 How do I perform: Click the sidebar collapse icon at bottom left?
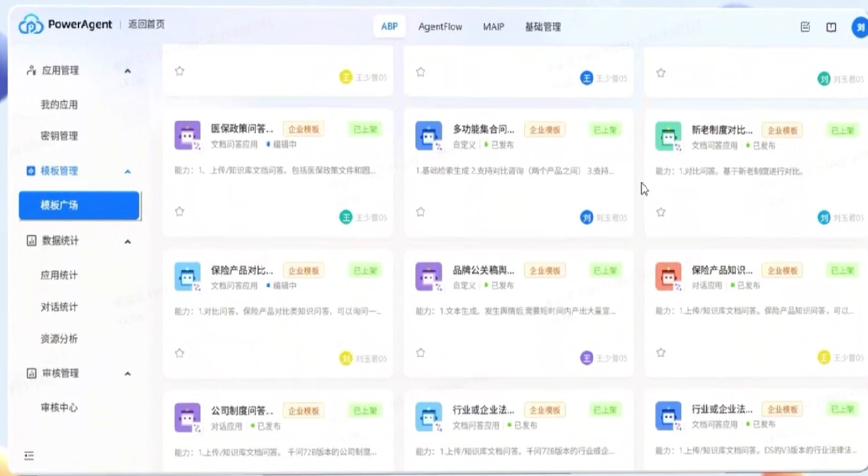(29, 456)
